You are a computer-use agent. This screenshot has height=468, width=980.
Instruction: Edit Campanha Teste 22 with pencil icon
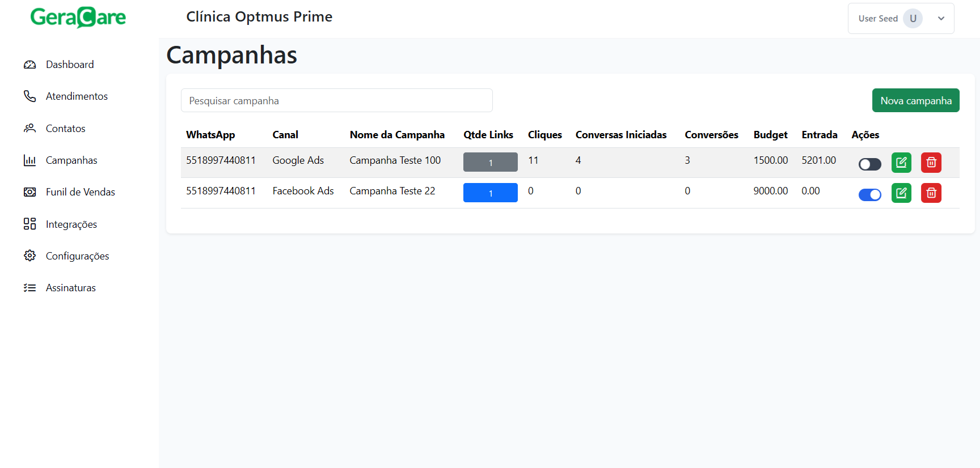coord(901,193)
